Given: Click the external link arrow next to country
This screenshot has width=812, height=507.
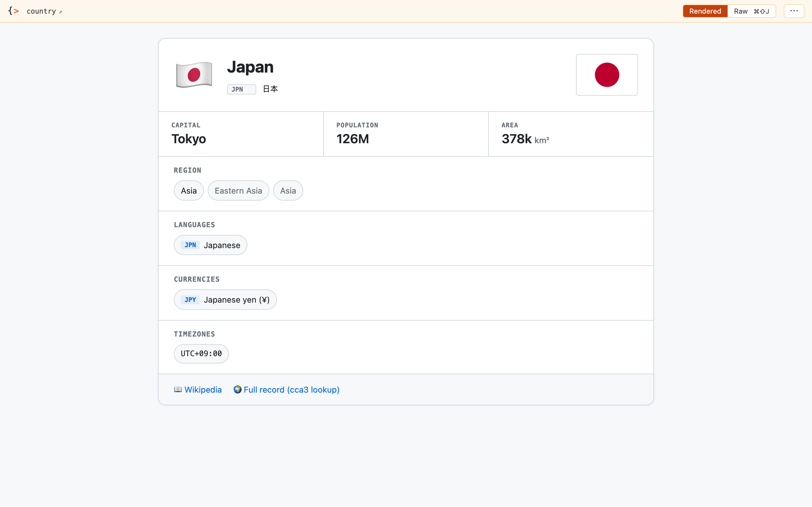Looking at the screenshot, I should 61,12.
